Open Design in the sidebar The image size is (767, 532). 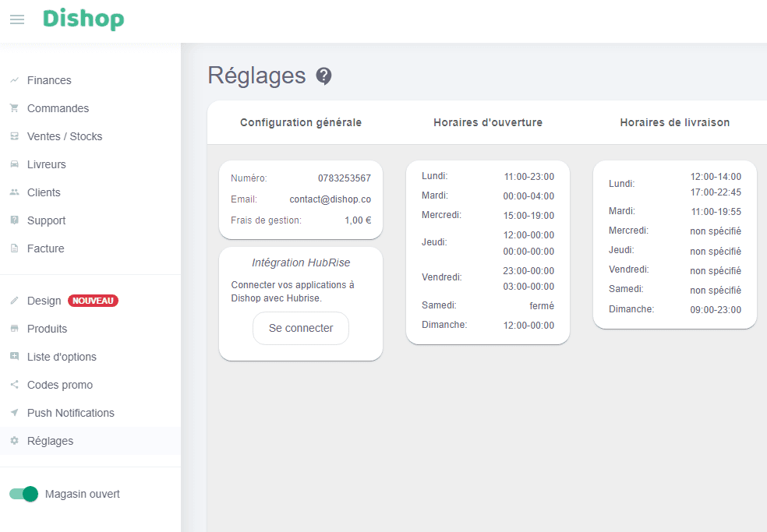pos(44,301)
